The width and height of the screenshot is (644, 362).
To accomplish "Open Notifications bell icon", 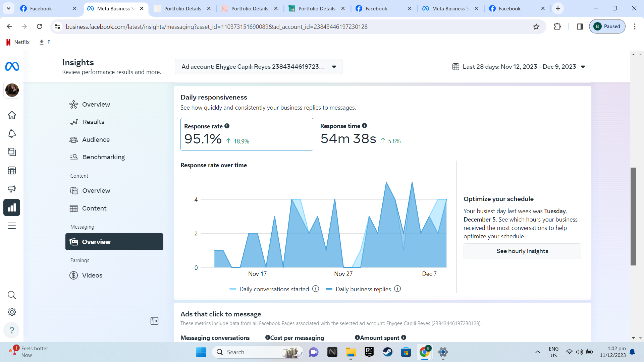I will pos(12,134).
